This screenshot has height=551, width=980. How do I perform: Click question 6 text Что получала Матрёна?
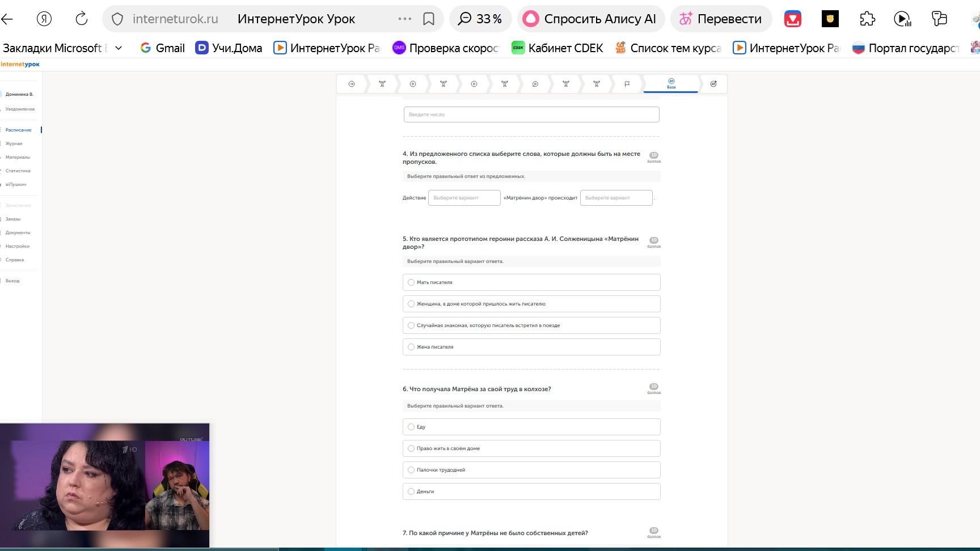(477, 389)
